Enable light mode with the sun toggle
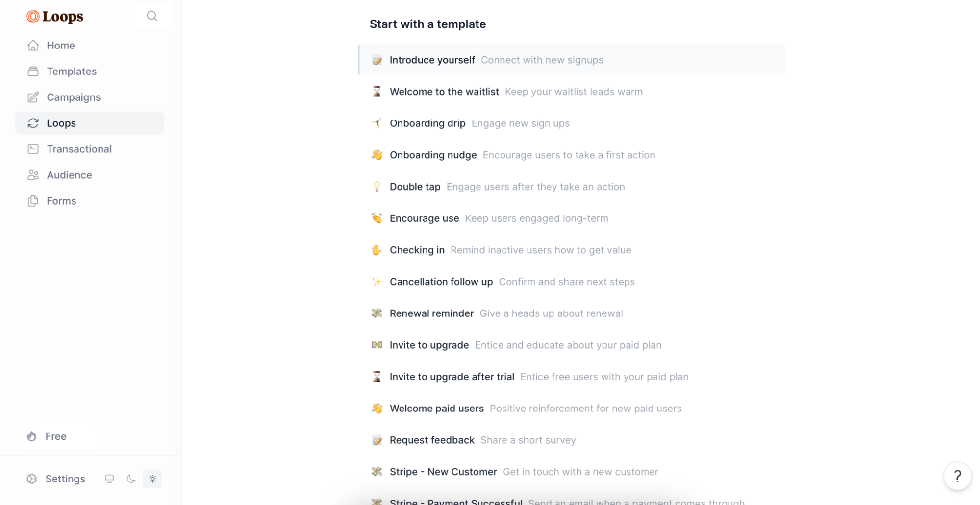The image size is (980, 505). (x=152, y=479)
